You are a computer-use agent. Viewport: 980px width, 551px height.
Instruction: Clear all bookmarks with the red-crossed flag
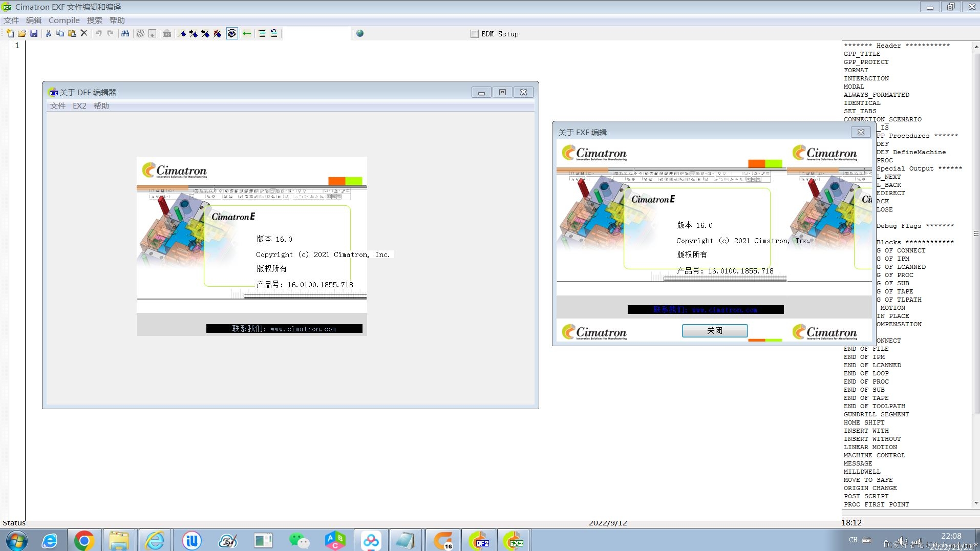pyautogui.click(x=217, y=33)
